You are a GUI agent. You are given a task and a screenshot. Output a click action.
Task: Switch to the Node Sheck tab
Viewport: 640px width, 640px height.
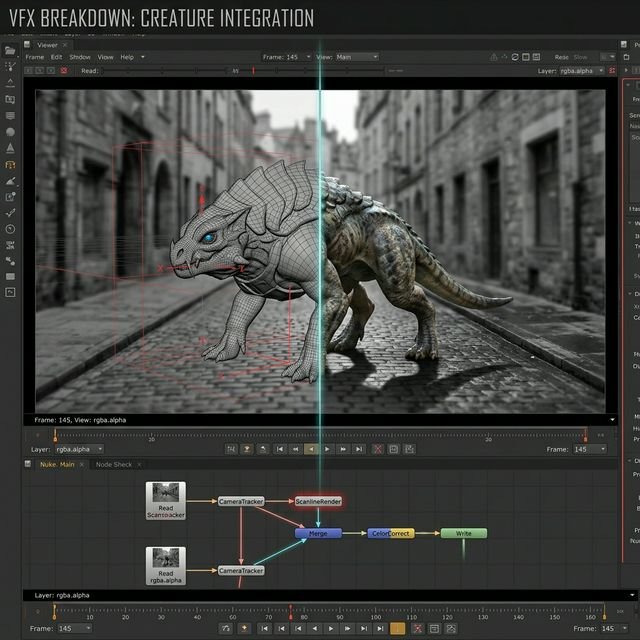114,464
